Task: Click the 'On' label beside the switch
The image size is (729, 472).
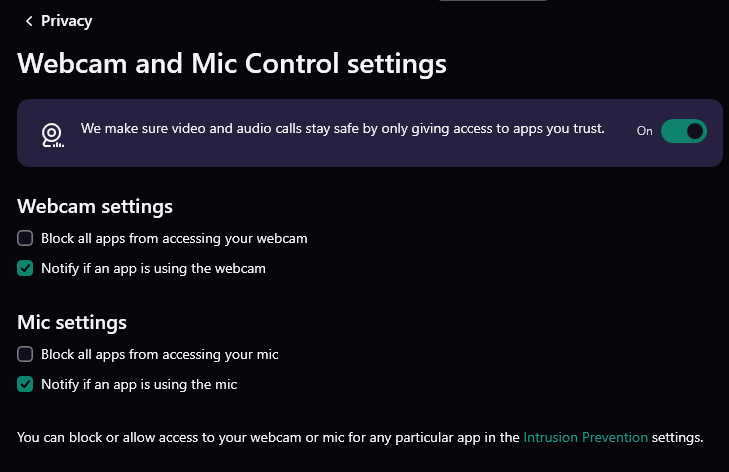Action: coord(644,131)
